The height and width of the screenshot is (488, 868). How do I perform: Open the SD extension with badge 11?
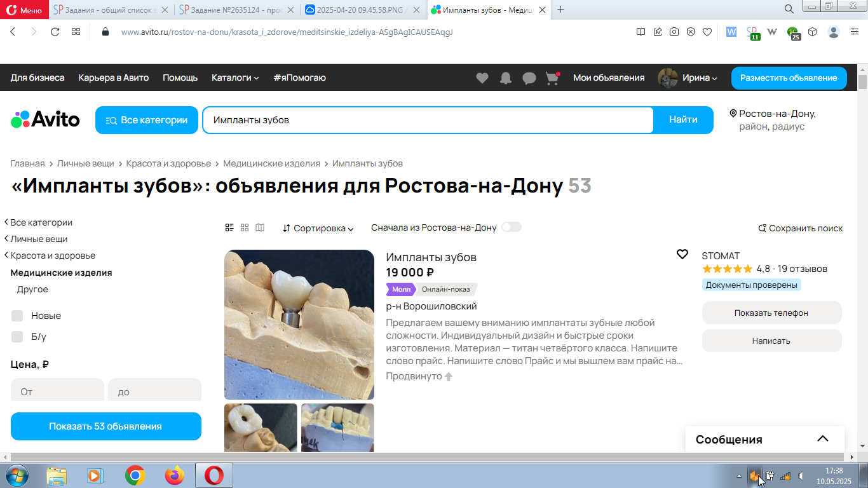click(752, 32)
